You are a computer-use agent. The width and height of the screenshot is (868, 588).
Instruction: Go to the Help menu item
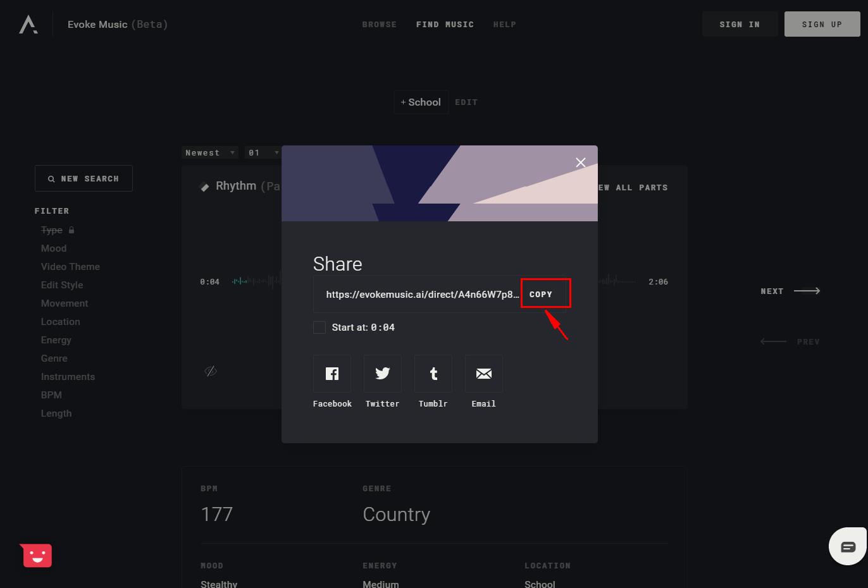pos(504,25)
